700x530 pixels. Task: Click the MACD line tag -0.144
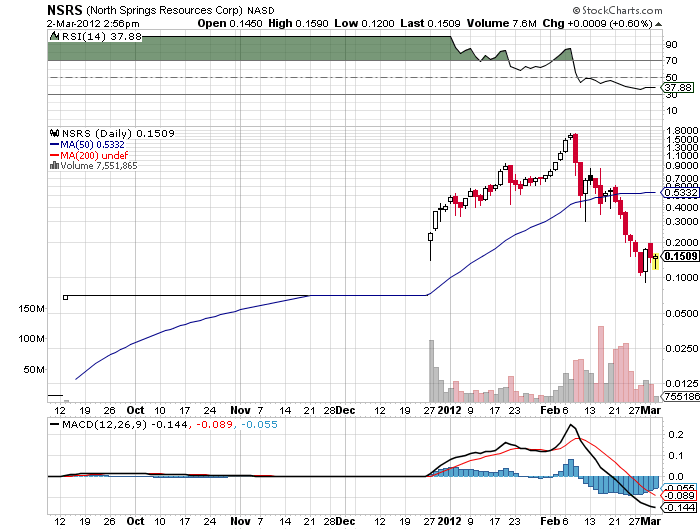click(679, 508)
